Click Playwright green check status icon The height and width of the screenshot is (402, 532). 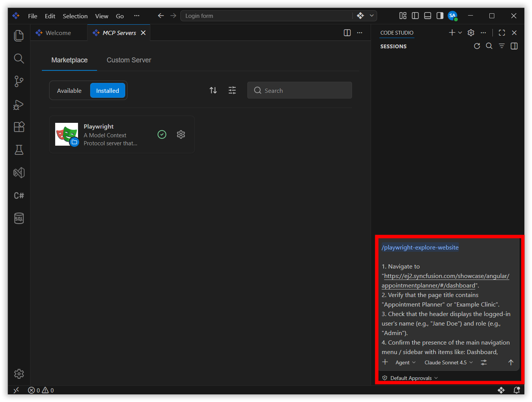coord(162,134)
